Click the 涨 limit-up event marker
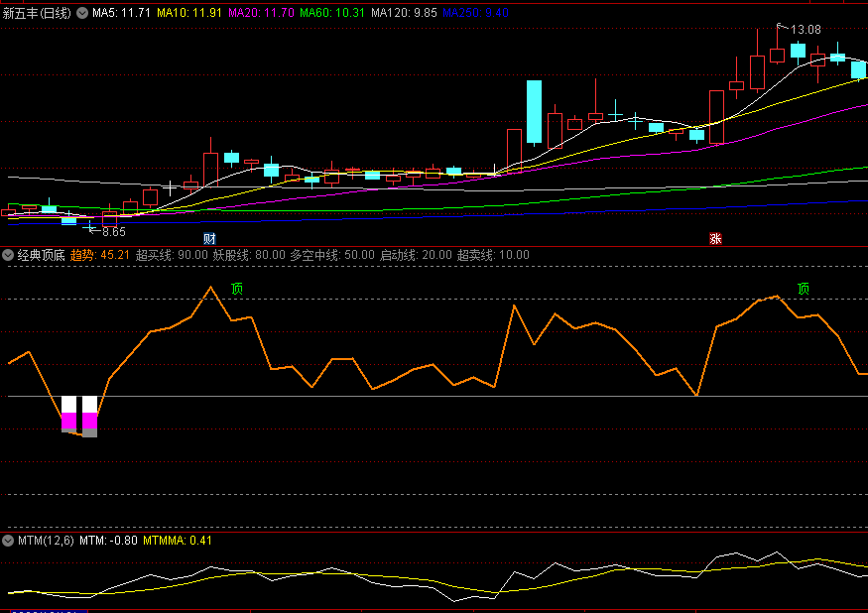Viewport: 868px width, 613px height. 715,239
